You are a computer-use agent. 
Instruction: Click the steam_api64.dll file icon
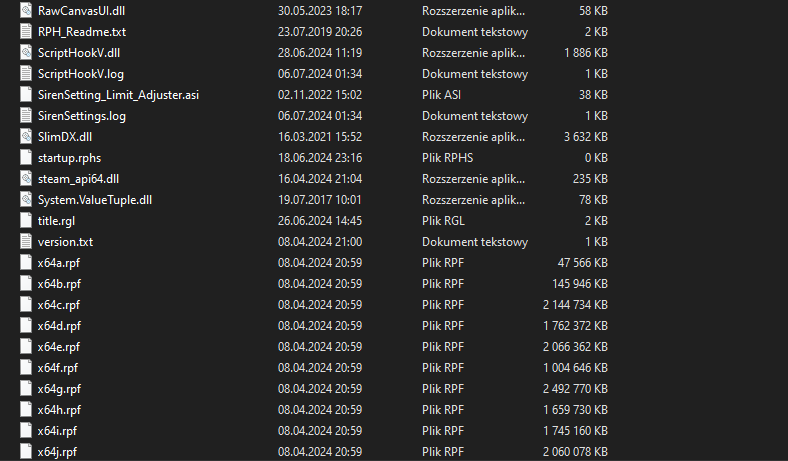point(26,178)
